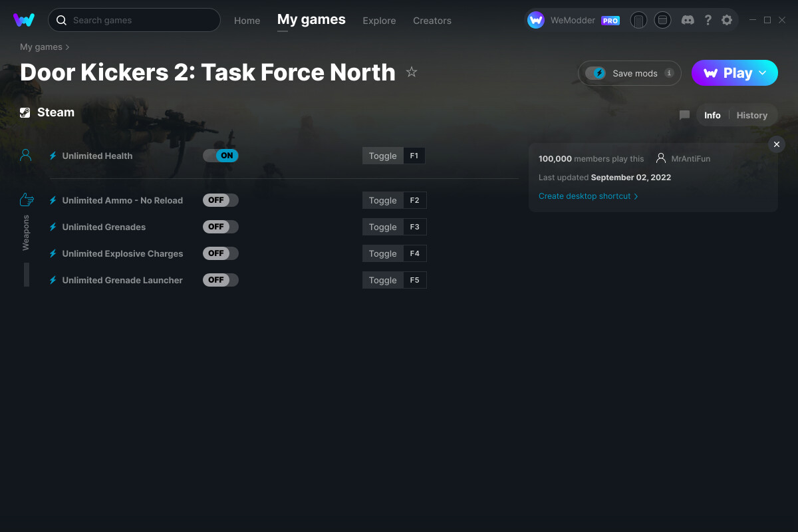Change the F1 hotkey binding
Screen dimensions: 798x532
click(414, 156)
